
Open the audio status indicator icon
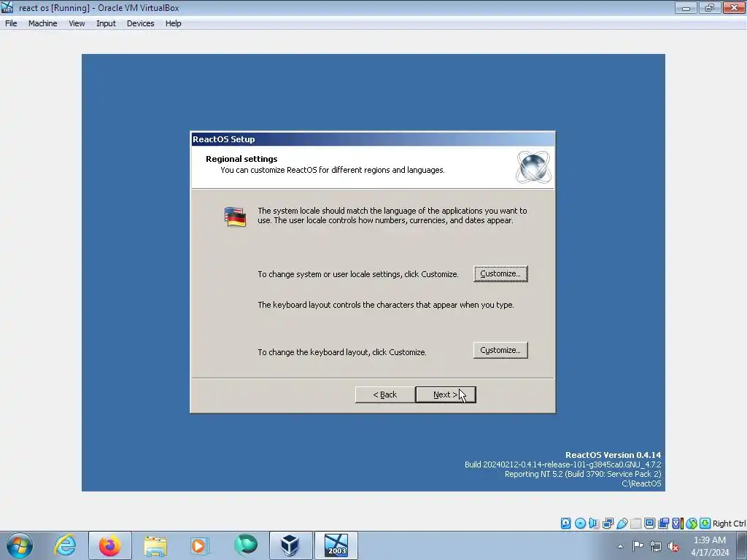pyautogui.click(x=594, y=524)
